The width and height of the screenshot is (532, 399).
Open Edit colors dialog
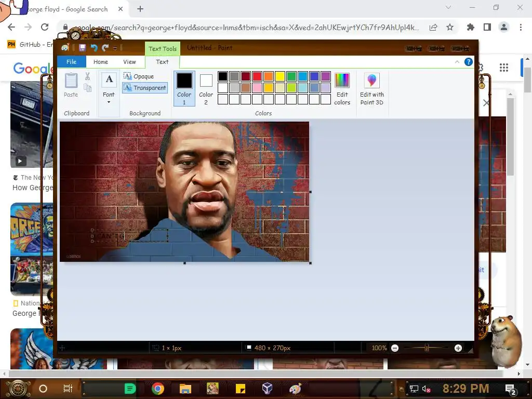tap(342, 88)
